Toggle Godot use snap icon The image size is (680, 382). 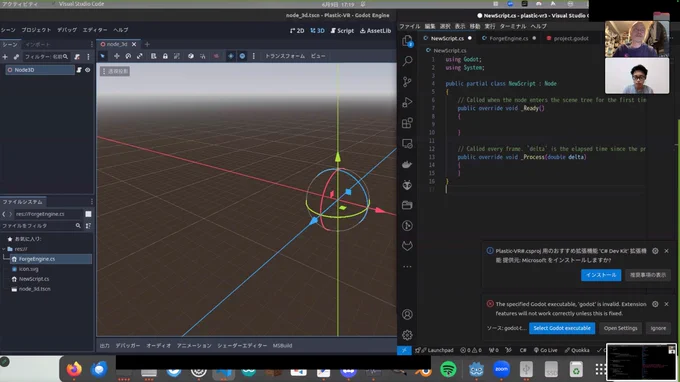203,56
